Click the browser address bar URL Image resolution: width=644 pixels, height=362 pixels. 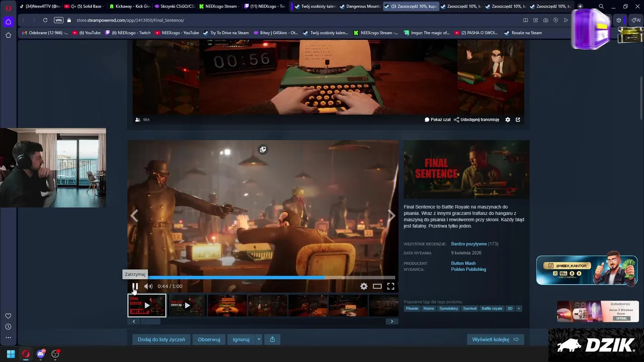130,20
